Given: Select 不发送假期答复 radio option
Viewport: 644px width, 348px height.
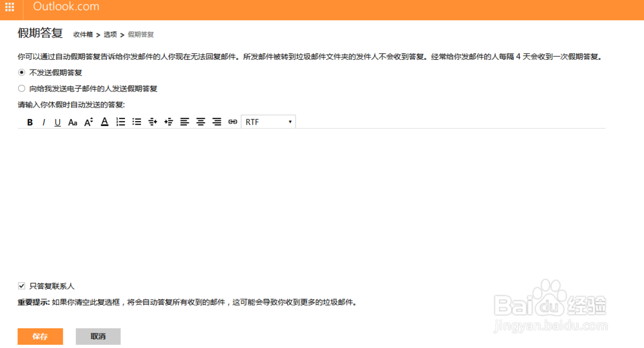Looking at the screenshot, I should coord(21,73).
